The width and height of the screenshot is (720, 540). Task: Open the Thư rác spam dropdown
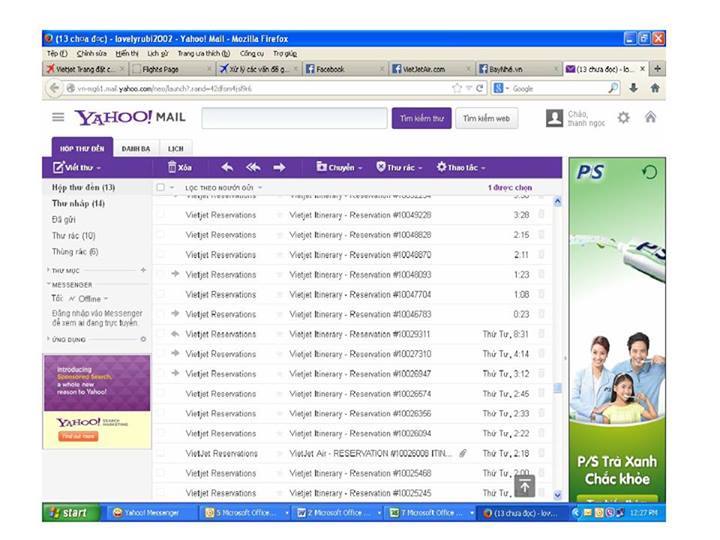coord(399,167)
